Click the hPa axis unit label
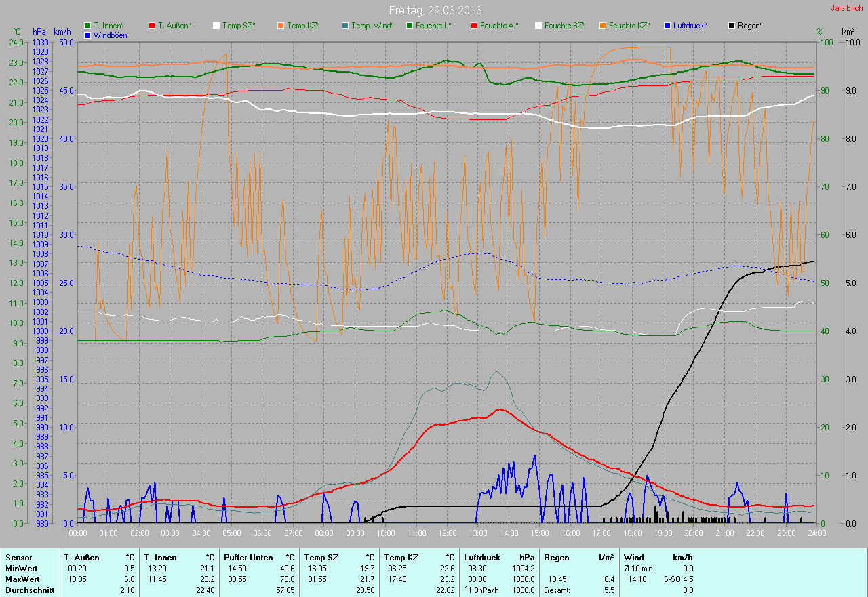 [39, 33]
